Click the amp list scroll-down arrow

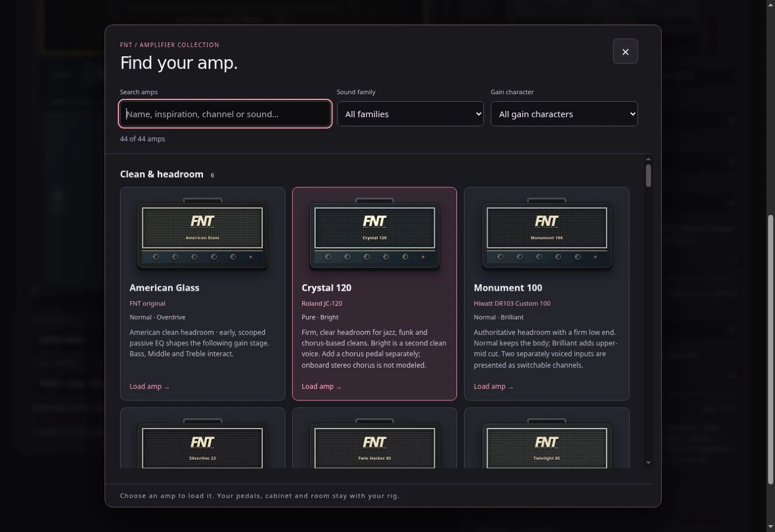point(648,463)
